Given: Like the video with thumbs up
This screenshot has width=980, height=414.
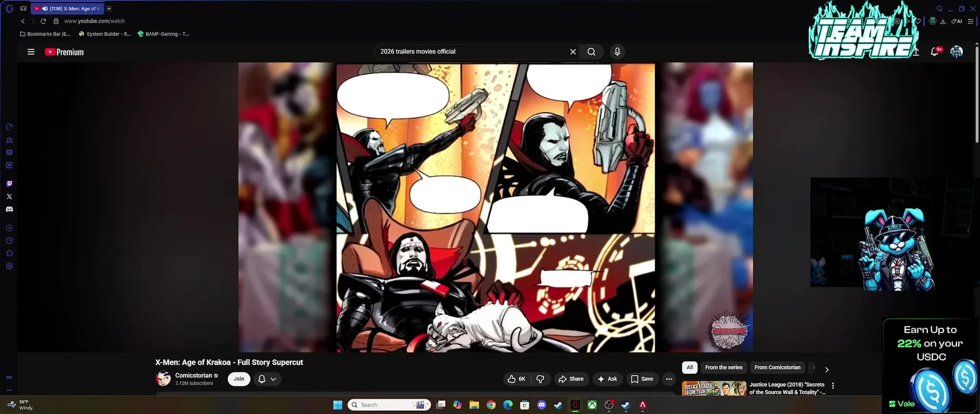Looking at the screenshot, I should [516, 379].
